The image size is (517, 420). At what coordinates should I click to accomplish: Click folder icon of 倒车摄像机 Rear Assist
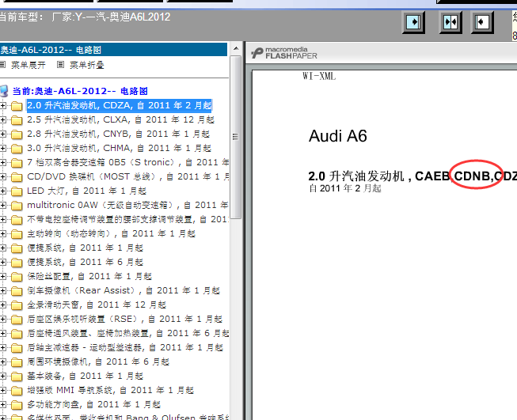pos(17,291)
